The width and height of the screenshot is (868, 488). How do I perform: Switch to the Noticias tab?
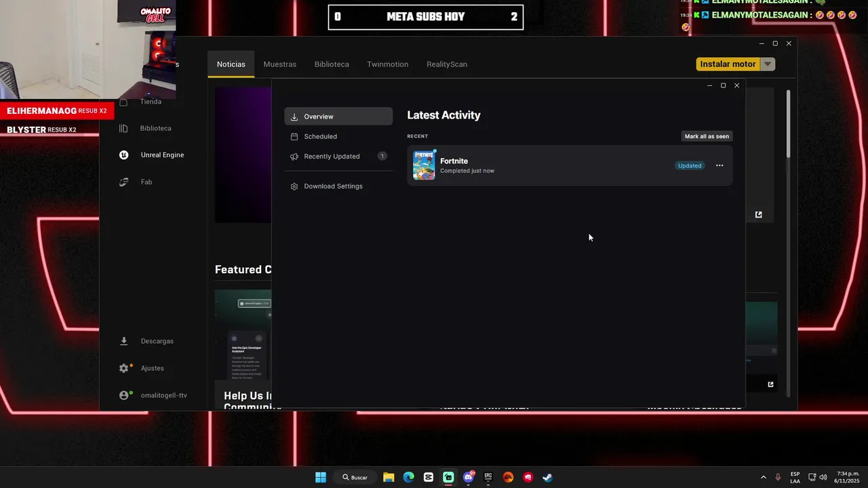point(231,64)
